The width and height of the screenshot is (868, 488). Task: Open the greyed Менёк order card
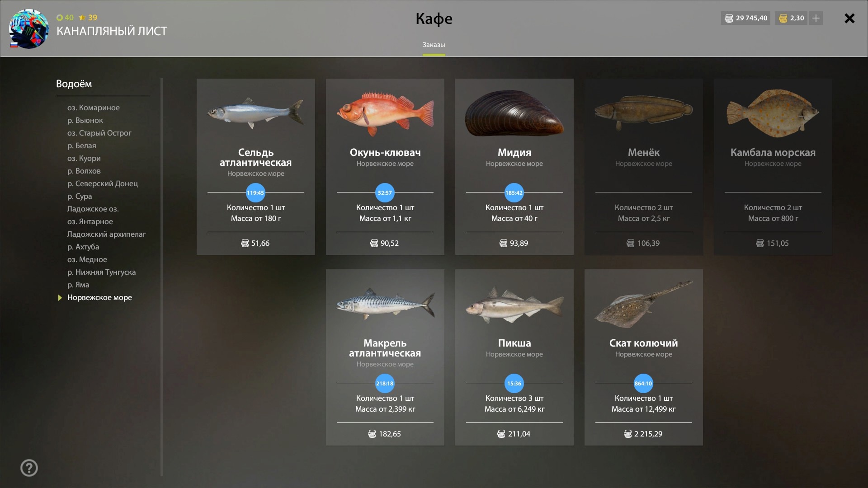tap(644, 167)
